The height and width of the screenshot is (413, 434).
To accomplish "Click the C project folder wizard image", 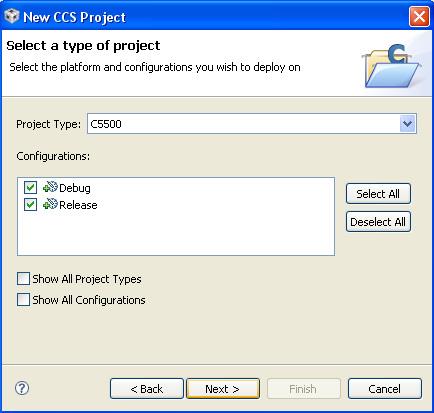I will point(392,66).
